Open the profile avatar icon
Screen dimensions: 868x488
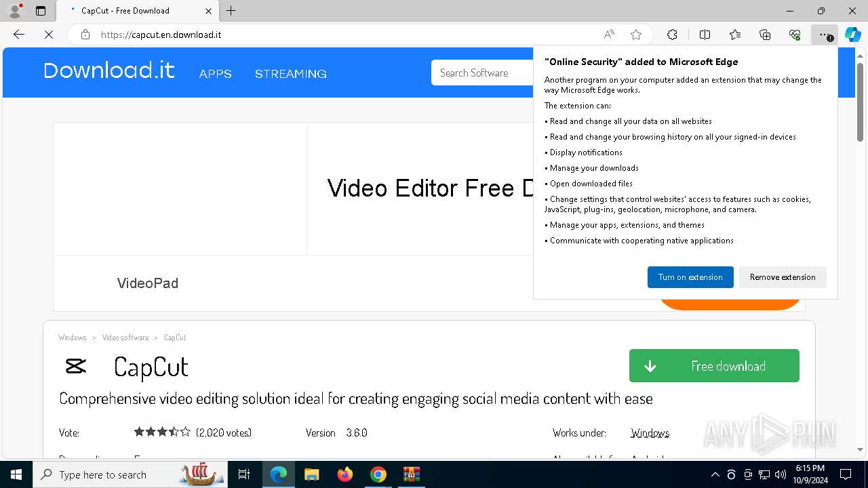pyautogui.click(x=15, y=11)
